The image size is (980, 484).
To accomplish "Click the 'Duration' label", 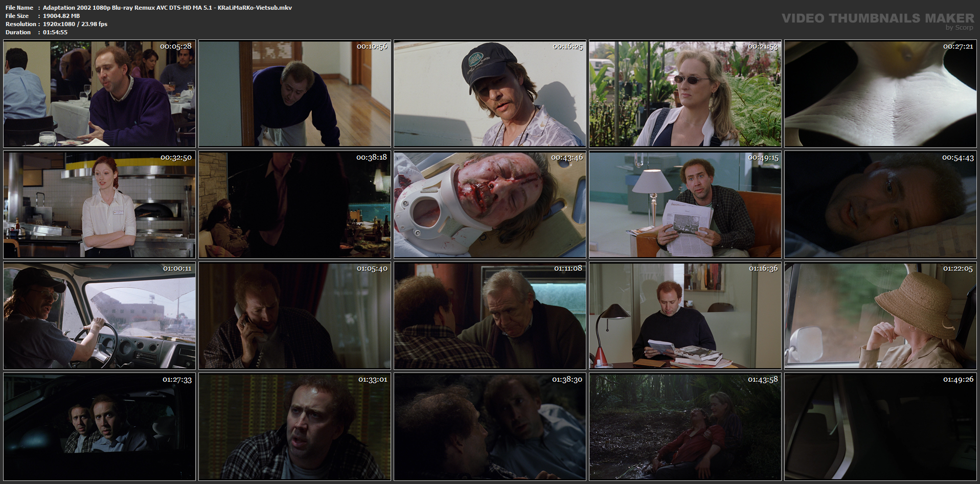I will [x=18, y=32].
